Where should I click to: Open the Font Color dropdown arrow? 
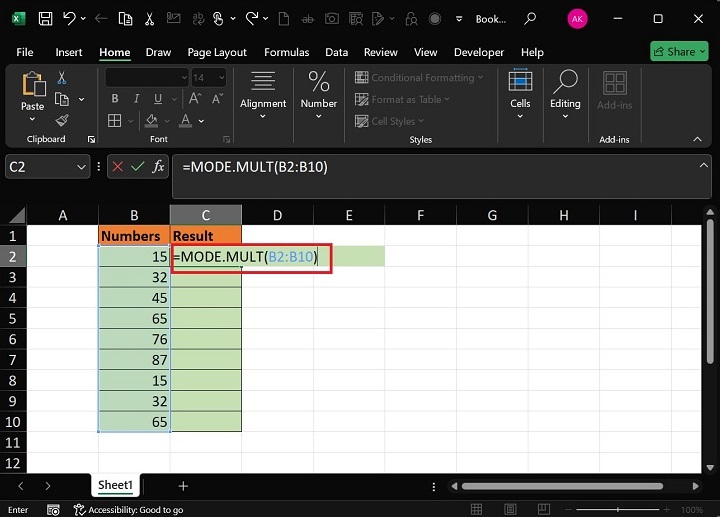tap(201, 121)
